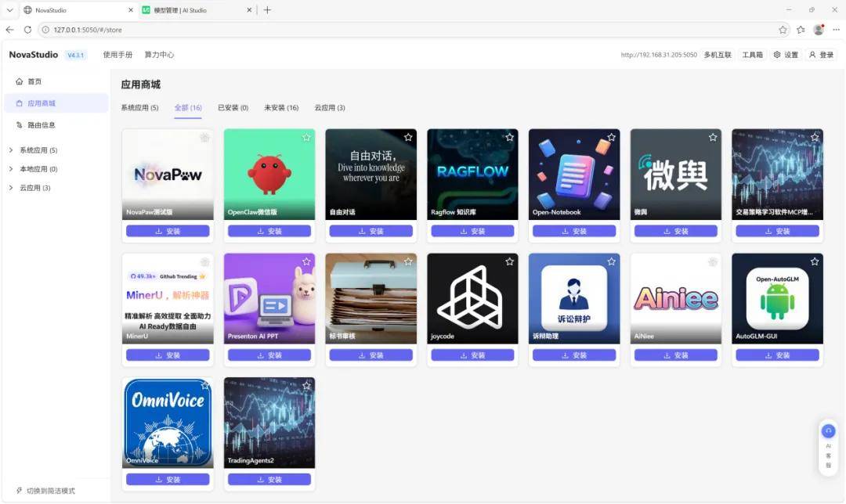Switch to 云应用 (3) tab

tap(330, 108)
